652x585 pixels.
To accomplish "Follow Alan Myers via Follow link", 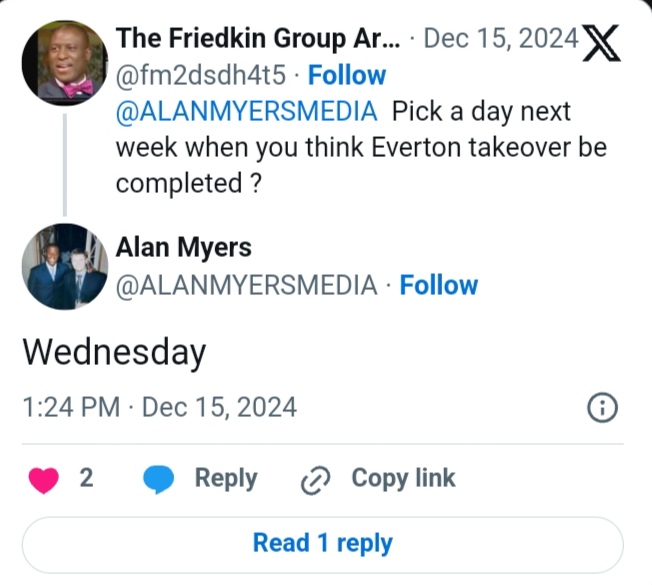I will (439, 285).
